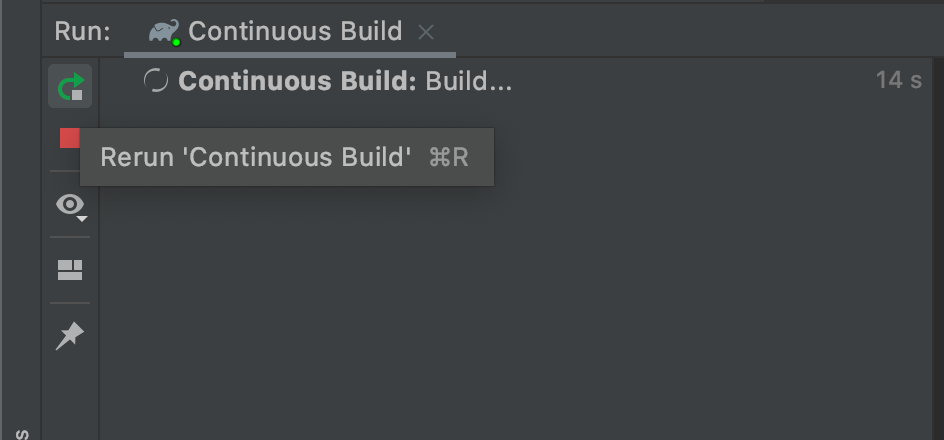Image resolution: width=944 pixels, height=440 pixels.
Task: Click the spinning progress indicator icon
Action: [156, 80]
